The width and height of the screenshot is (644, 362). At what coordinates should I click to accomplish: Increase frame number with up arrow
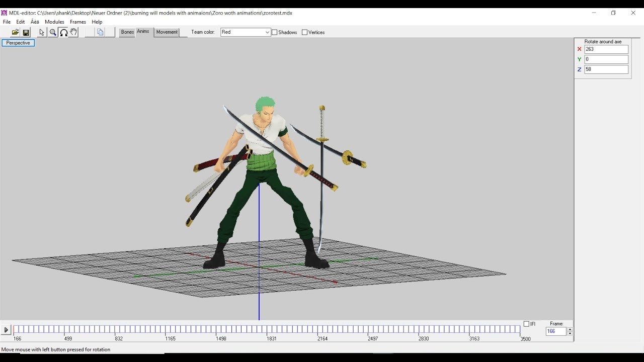[570, 330]
